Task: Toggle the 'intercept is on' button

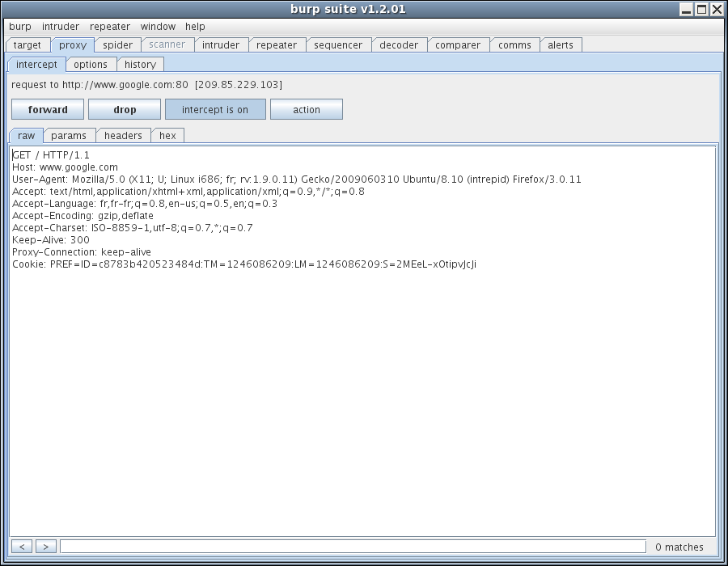Action: 215,110
